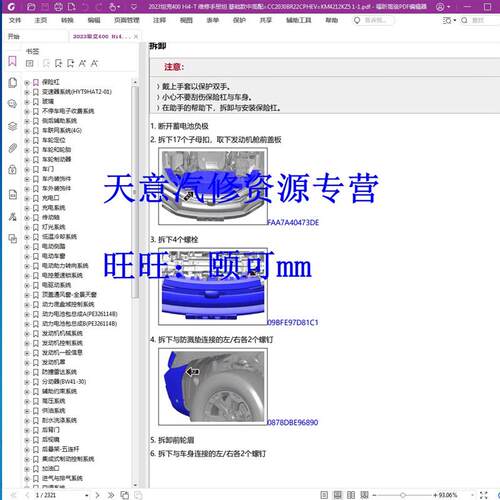The width and height of the screenshot is (500, 500).
Task: Click the bookmark panel vertical scrollbar
Action: click(135, 192)
